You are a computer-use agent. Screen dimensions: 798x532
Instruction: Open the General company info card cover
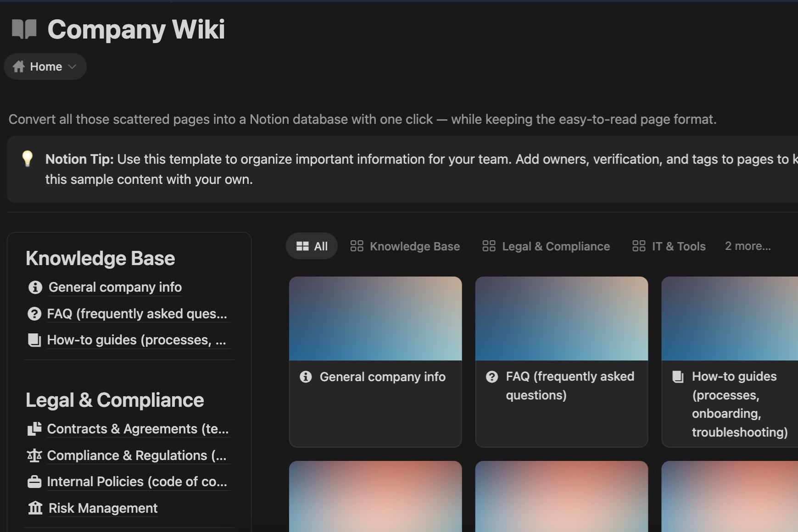coord(375,318)
